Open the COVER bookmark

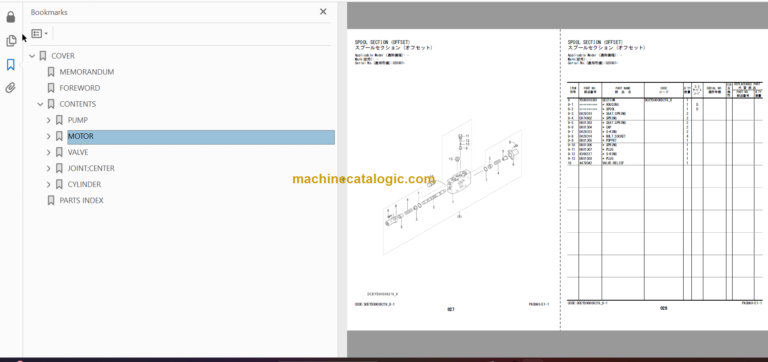[x=63, y=56]
